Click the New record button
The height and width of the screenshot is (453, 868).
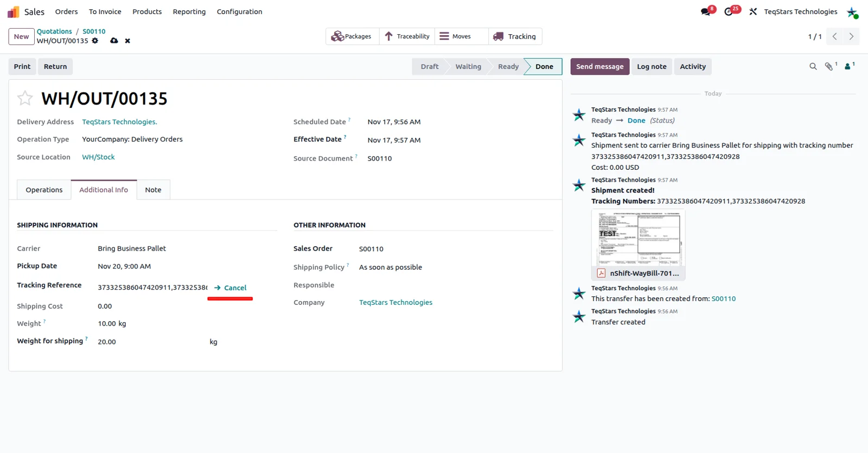click(22, 36)
